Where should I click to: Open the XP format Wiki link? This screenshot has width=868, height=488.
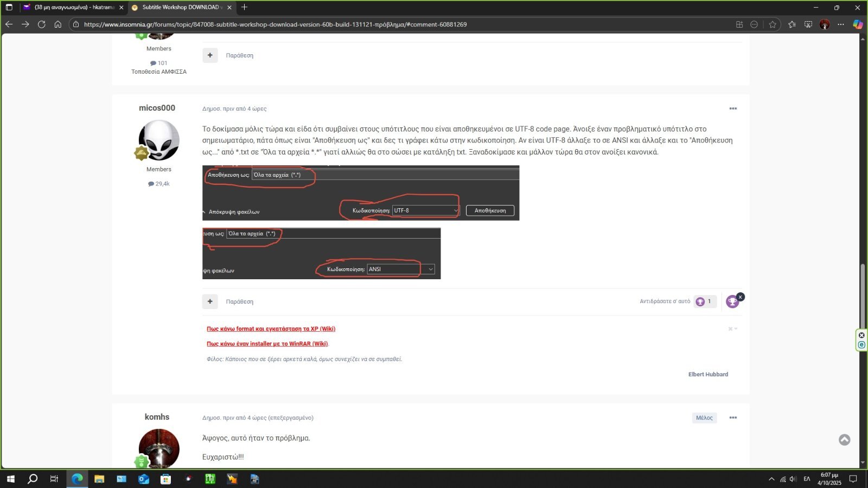coord(271,329)
